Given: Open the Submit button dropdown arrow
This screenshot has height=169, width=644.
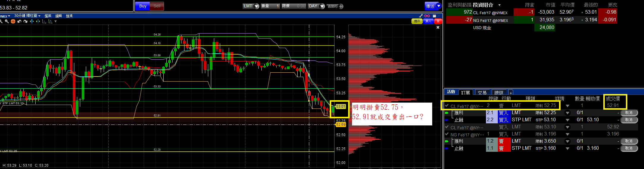Looking at the screenshot, I should (x=439, y=6).
